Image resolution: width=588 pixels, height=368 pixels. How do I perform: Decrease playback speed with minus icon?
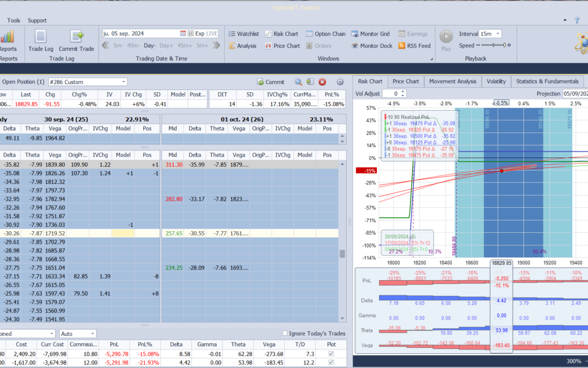[478, 45]
